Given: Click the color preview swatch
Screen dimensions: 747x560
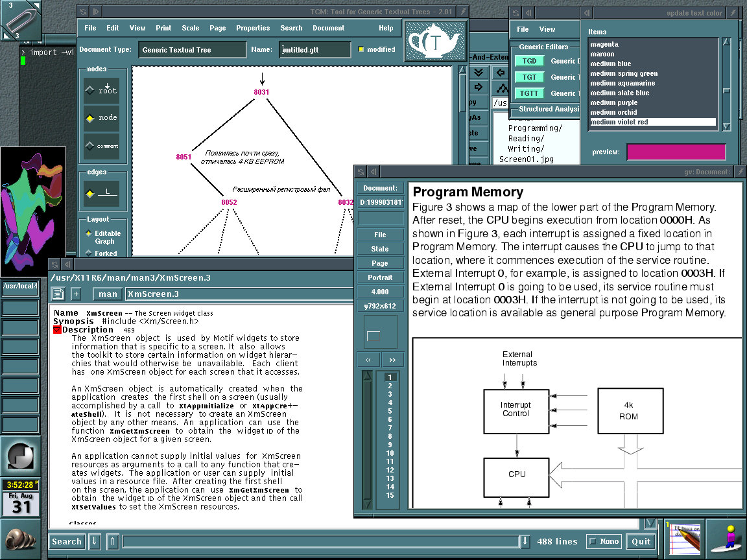Looking at the screenshot, I should pos(676,152).
